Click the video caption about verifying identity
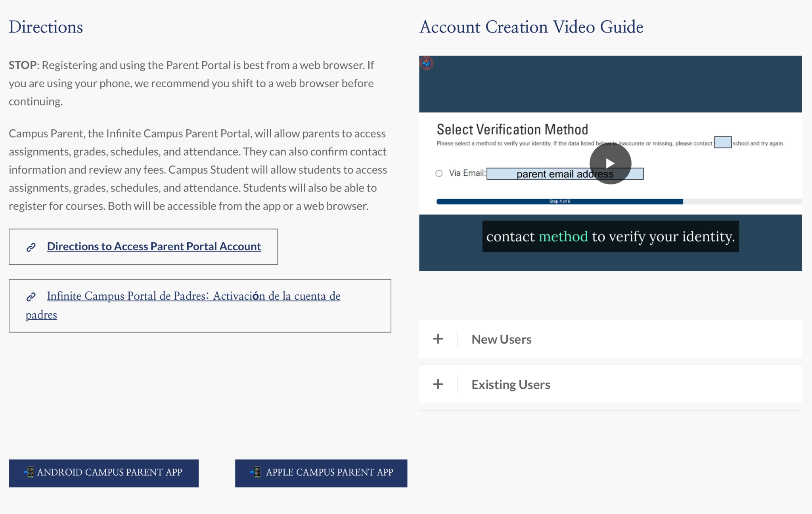Viewport: 812px width, 514px height. click(611, 236)
